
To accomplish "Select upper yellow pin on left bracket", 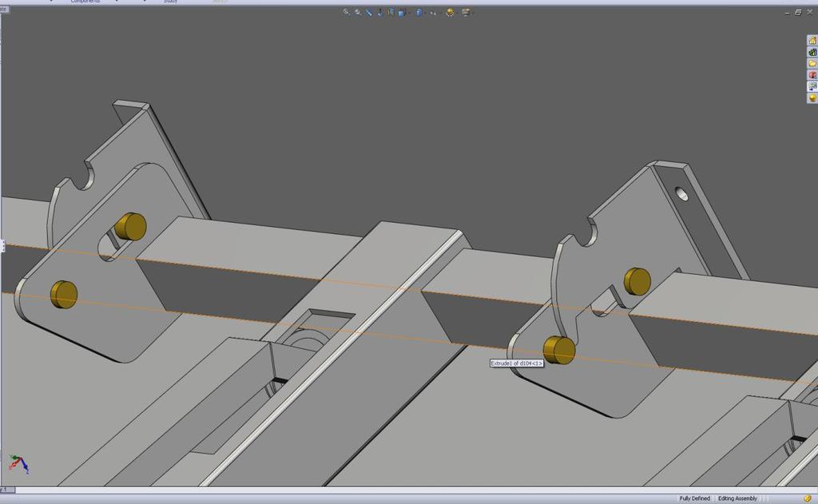I will pos(130,226).
